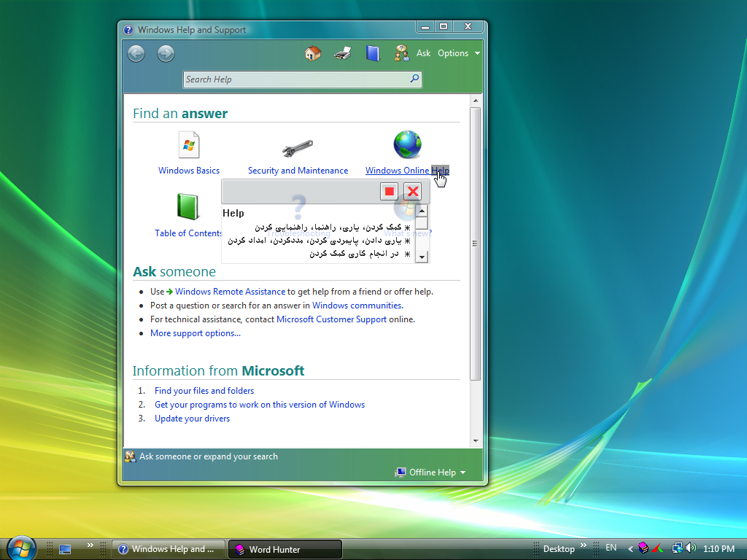Go back with the Back arrow button

[x=136, y=53]
